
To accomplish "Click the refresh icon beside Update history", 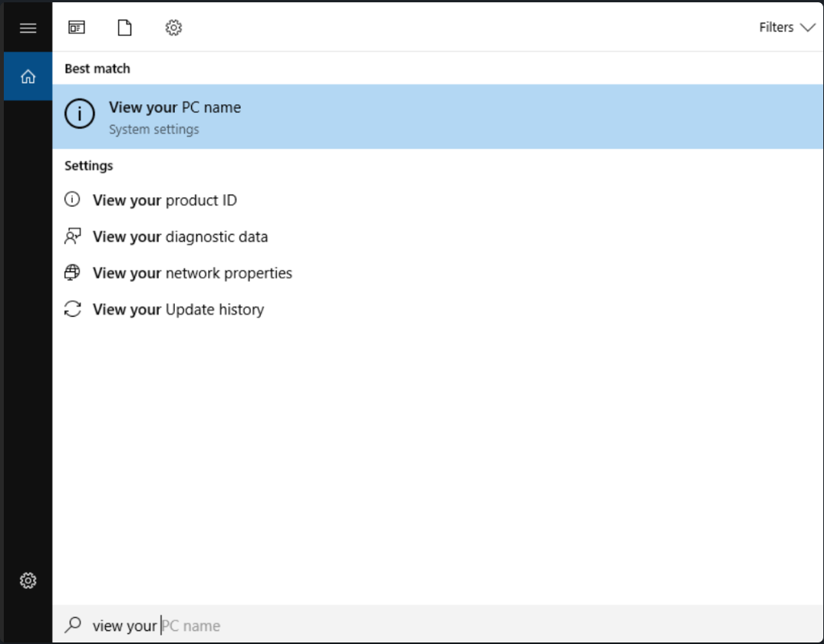I will pos(72,310).
